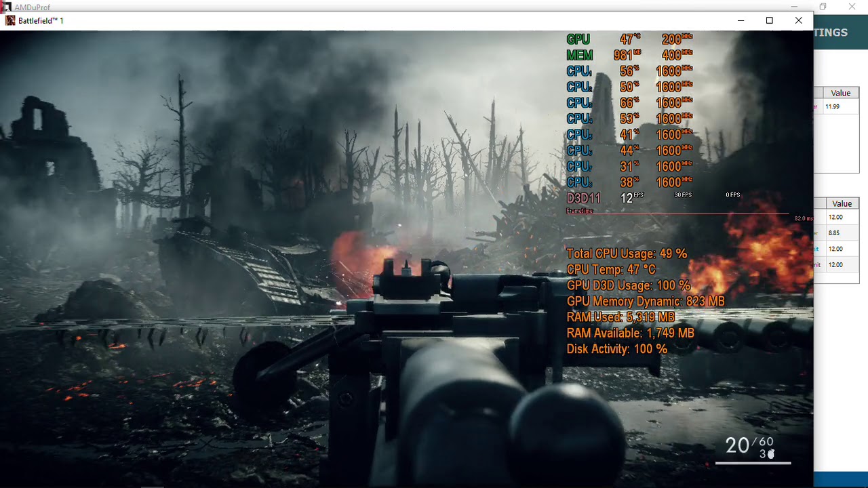
Task: Click the GPU temperature readout in overlay
Action: (631, 39)
